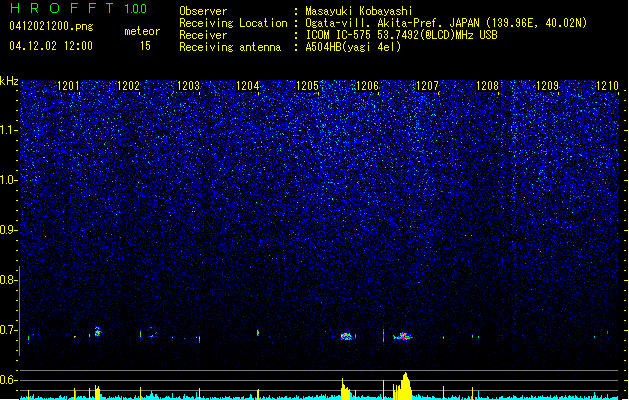The width and height of the screenshot is (629, 400).
Task: Click the 1202 time marker
Action: tap(128, 86)
